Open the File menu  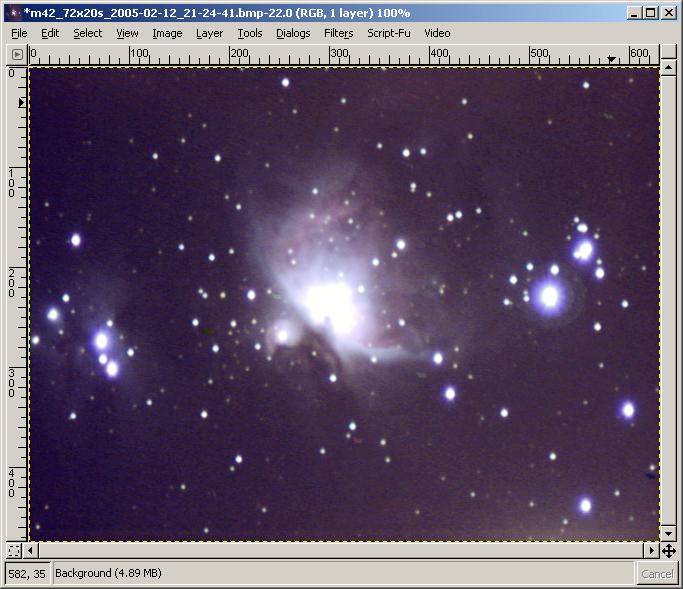coord(19,33)
